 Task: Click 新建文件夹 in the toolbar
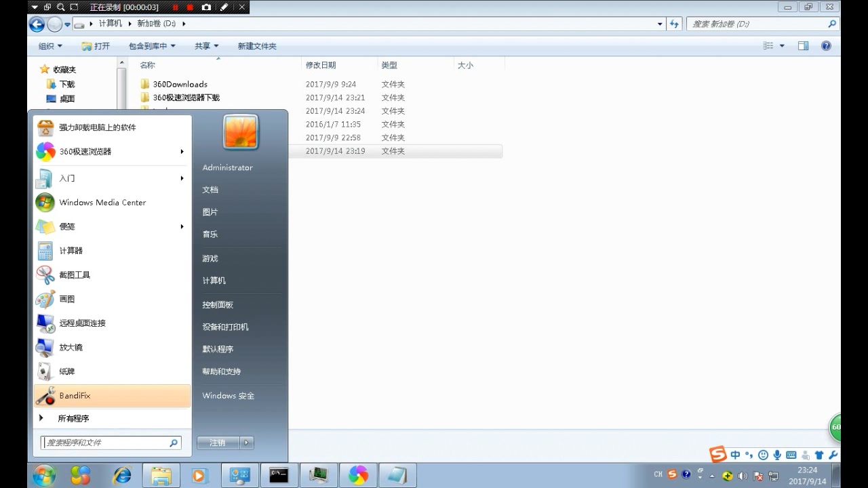pos(257,46)
